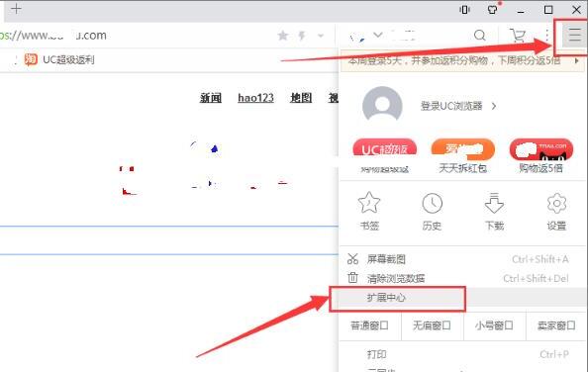Open 下载 downloads arrow icon

(494, 203)
